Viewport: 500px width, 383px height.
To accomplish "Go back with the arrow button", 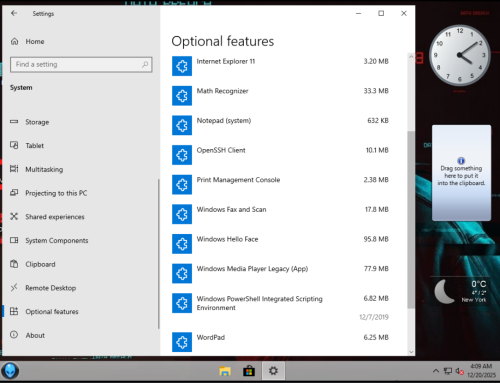I will [14, 13].
